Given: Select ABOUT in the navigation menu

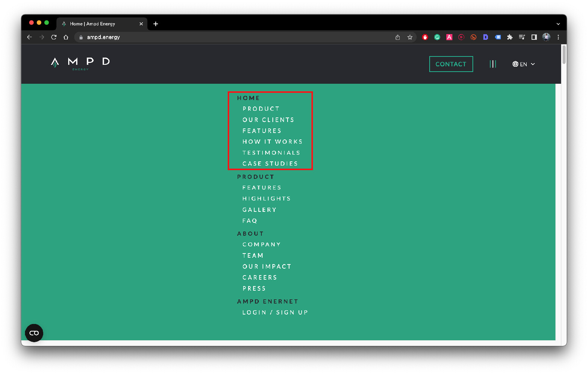Looking at the screenshot, I should pos(250,234).
